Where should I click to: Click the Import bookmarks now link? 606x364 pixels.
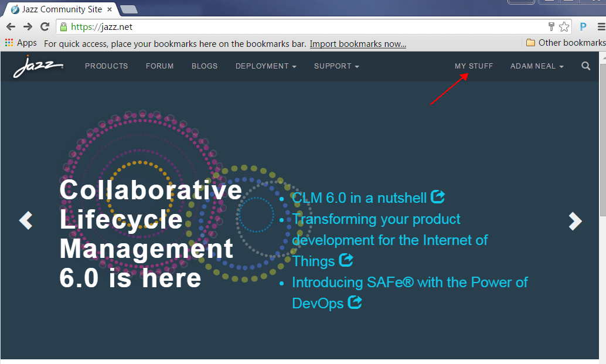click(x=358, y=43)
